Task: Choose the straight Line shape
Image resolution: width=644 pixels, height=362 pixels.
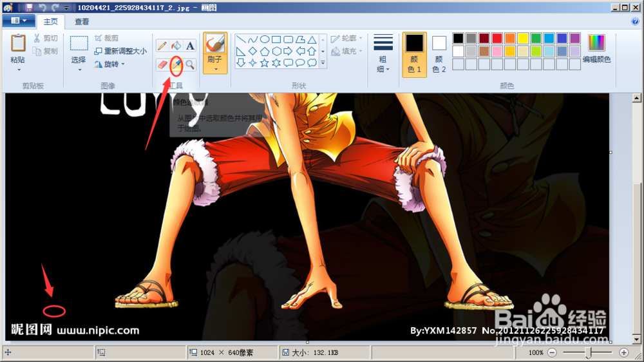Action: [x=241, y=39]
